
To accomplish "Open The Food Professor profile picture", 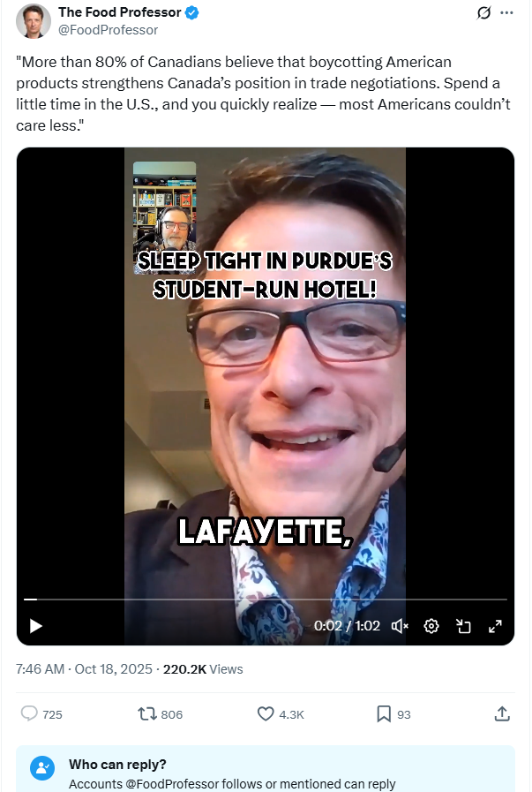I will tap(34, 21).
